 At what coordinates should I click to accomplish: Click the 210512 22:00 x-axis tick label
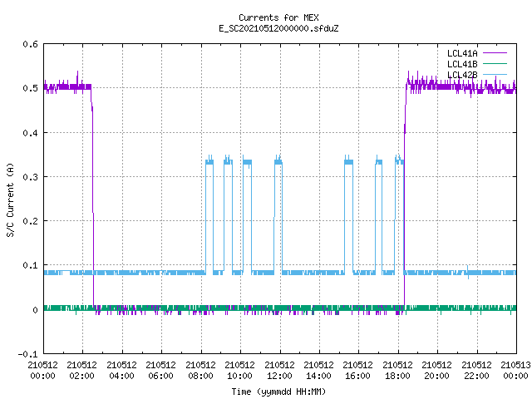[x=476, y=371]
